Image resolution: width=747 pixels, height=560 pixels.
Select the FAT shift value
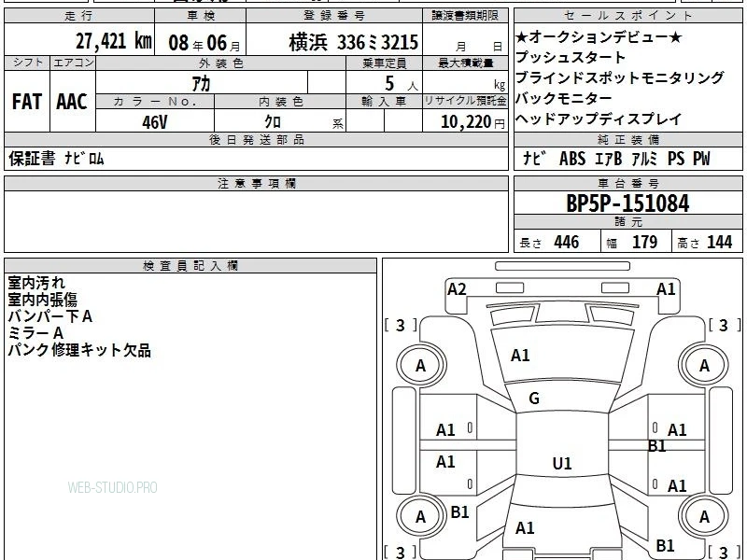pyautogui.click(x=27, y=102)
